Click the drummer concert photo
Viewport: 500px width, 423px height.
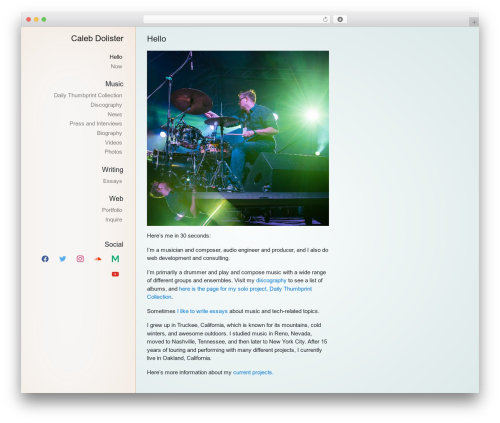(x=238, y=138)
